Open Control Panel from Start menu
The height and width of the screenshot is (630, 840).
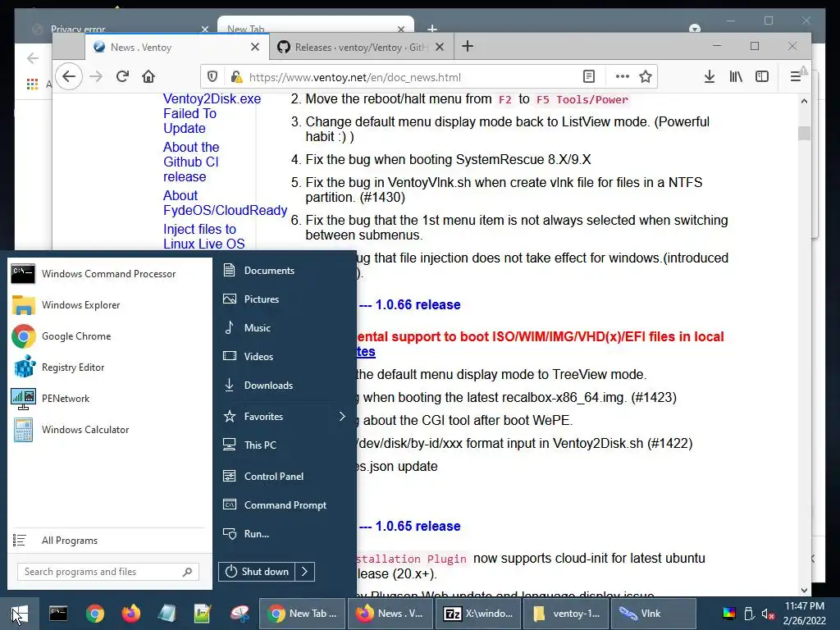click(x=285, y=477)
